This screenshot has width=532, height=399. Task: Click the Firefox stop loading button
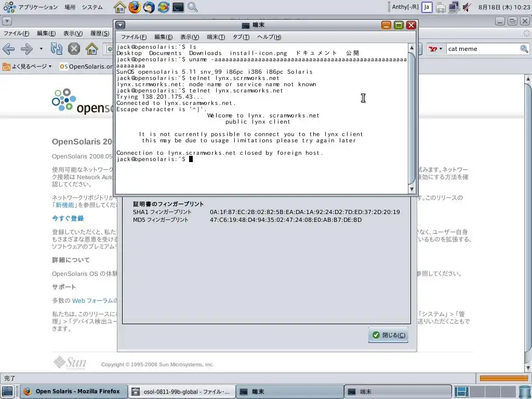pyautogui.click(x=74, y=49)
